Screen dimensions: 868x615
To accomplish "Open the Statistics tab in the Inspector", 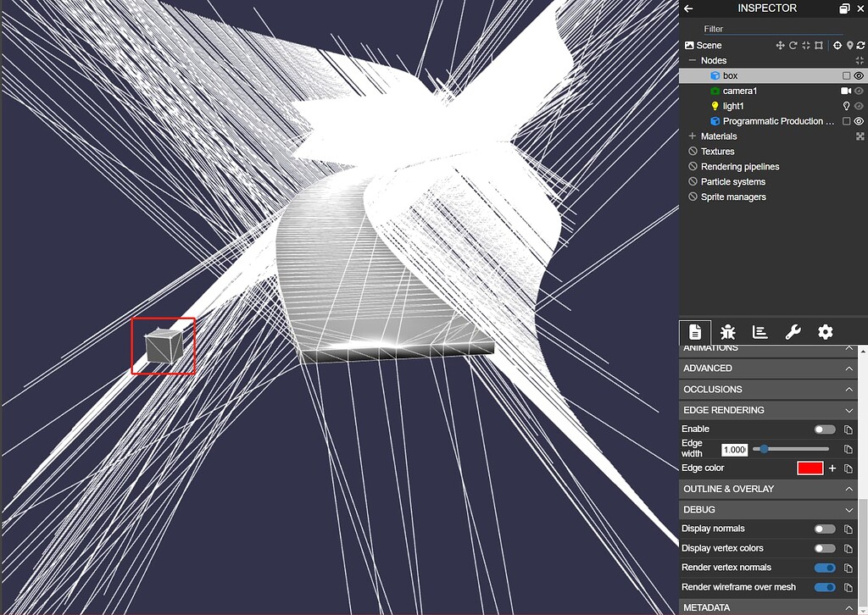I will point(760,332).
